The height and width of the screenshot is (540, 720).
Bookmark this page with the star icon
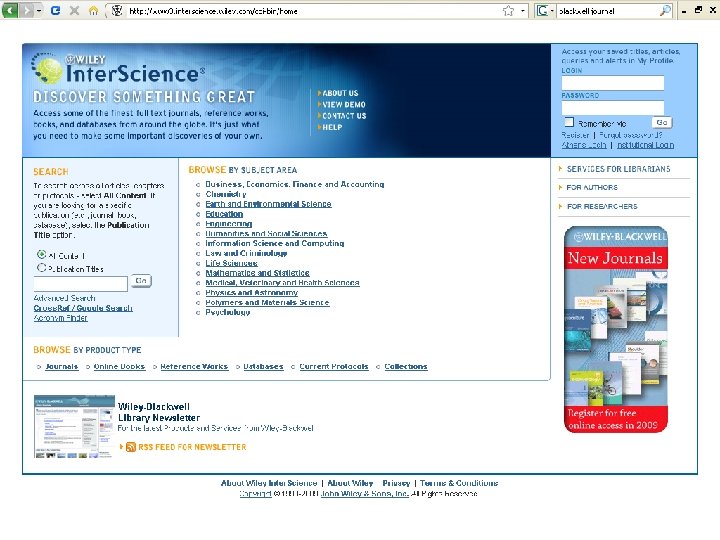tap(508, 11)
